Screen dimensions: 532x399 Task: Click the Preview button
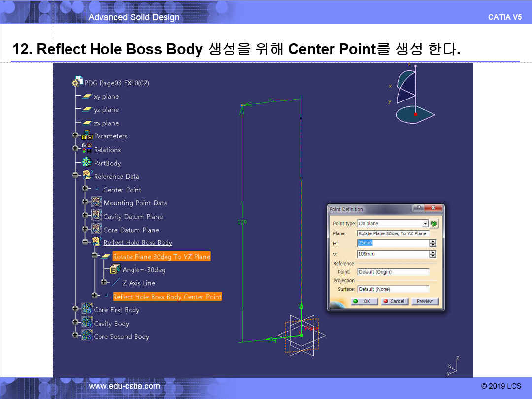click(x=425, y=301)
